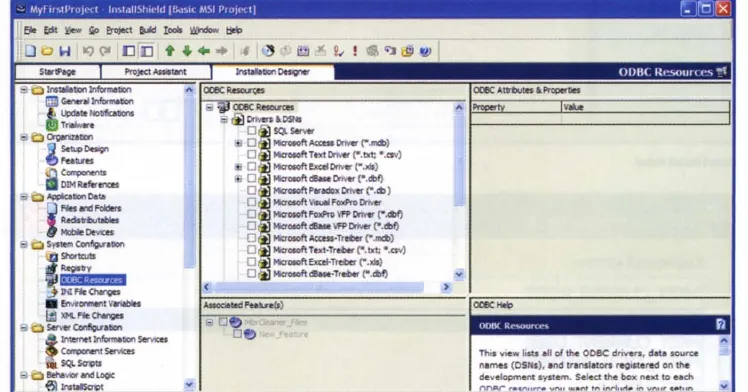
Task: Switch to the StartPage tab
Action: tap(58, 72)
